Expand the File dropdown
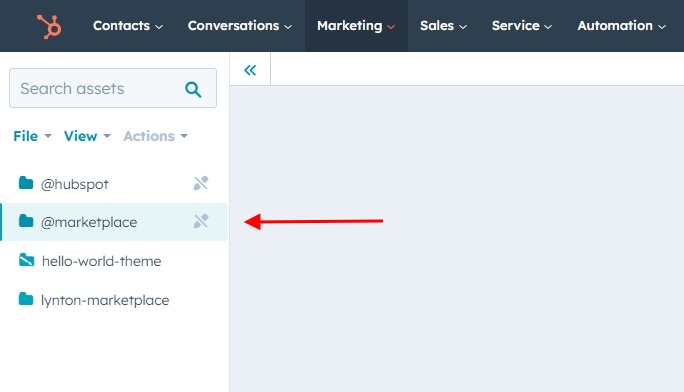Viewport: 684px width, 392px height. 32,136
